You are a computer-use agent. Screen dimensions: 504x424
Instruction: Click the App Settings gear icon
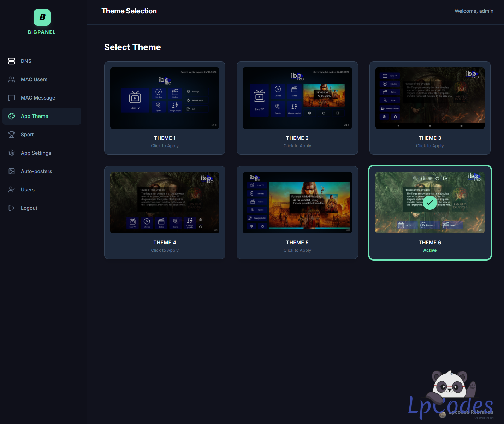click(12, 153)
